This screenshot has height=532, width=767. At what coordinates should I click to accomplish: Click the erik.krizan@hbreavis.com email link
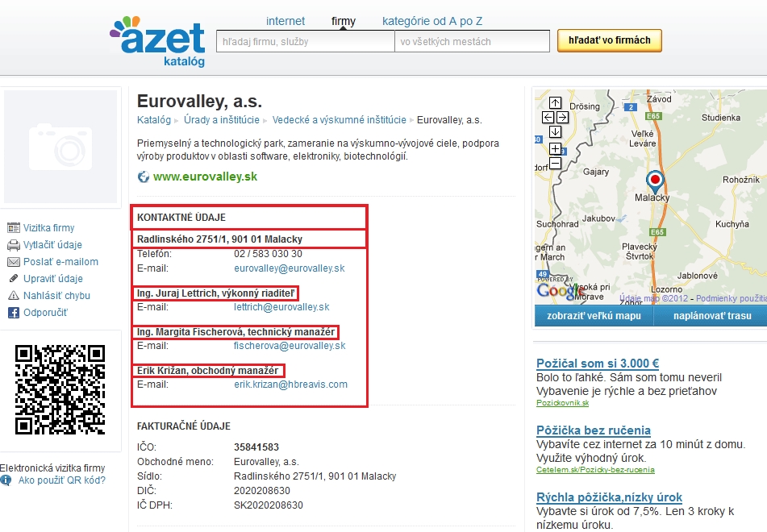point(290,384)
